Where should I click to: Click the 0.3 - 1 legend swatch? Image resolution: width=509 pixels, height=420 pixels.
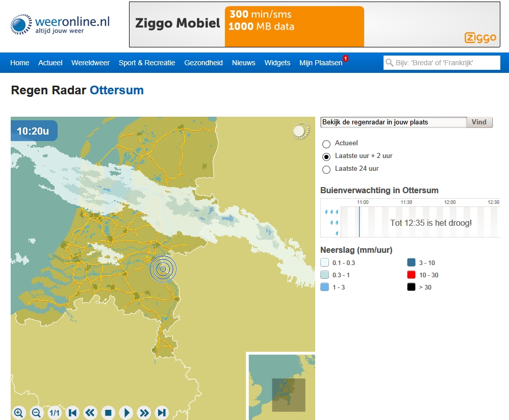click(324, 275)
